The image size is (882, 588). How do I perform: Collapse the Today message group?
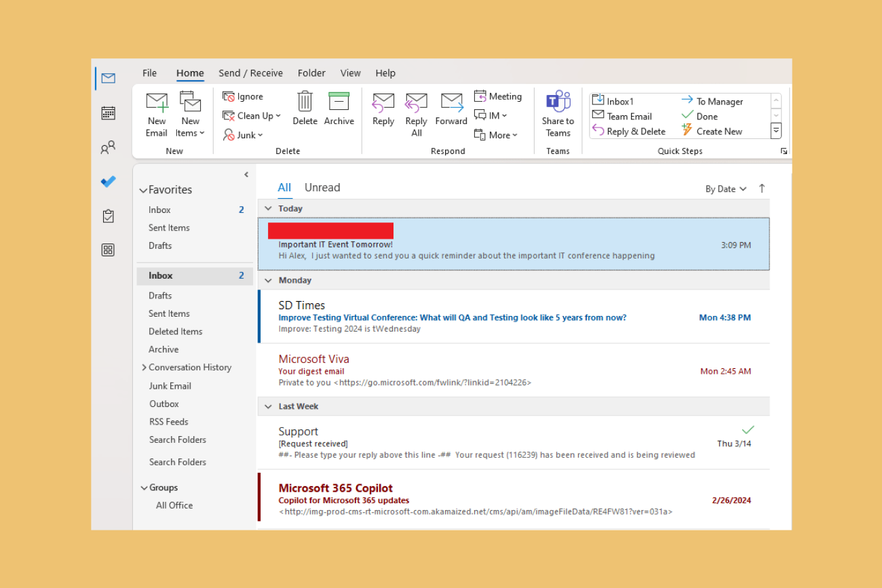268,208
